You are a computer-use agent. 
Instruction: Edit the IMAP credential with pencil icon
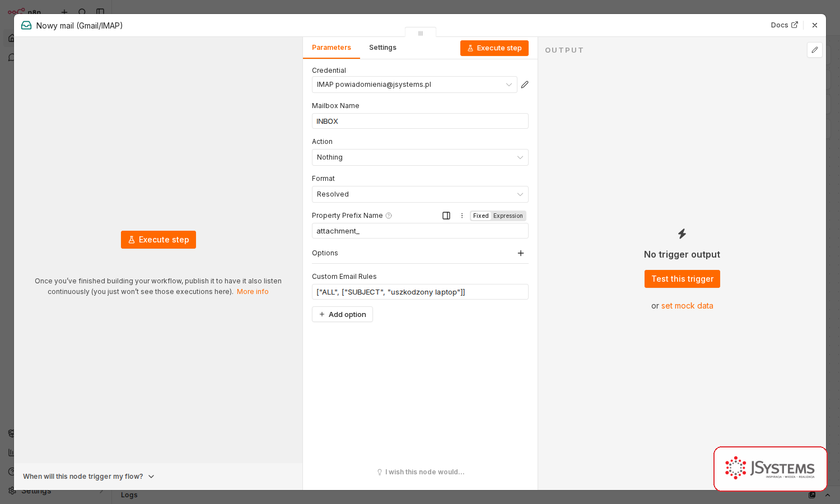click(x=525, y=85)
